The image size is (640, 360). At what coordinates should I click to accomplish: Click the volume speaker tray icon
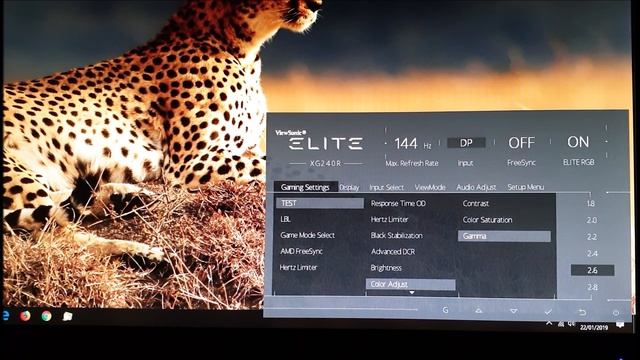pyautogui.click(x=572, y=324)
